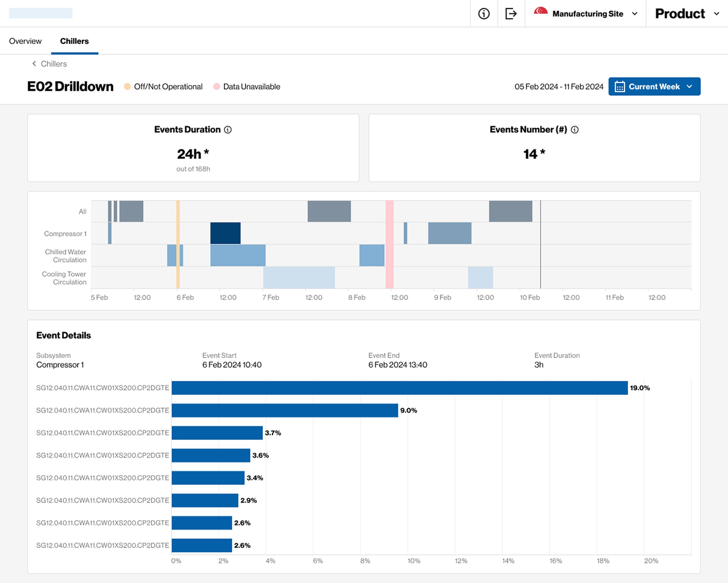
Task: Click the 19.0% bar in Event Details
Action: pyautogui.click(x=399, y=388)
